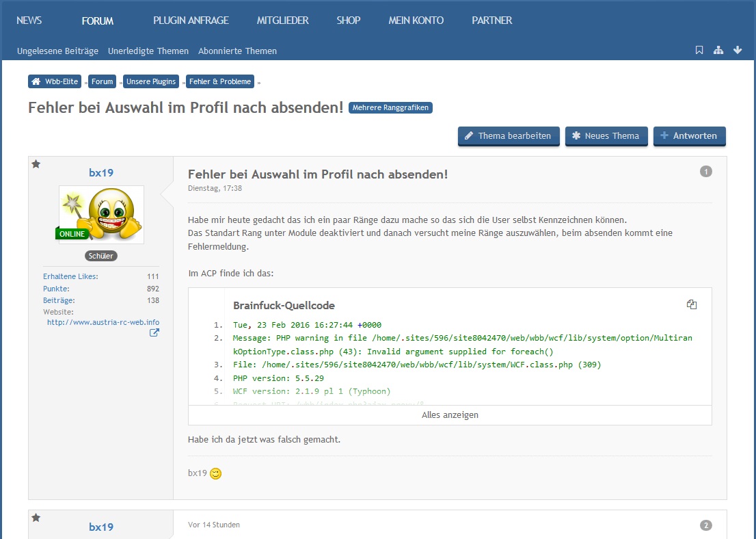Click the external link icon beside the website
This screenshot has height=539, width=756.
154,333
